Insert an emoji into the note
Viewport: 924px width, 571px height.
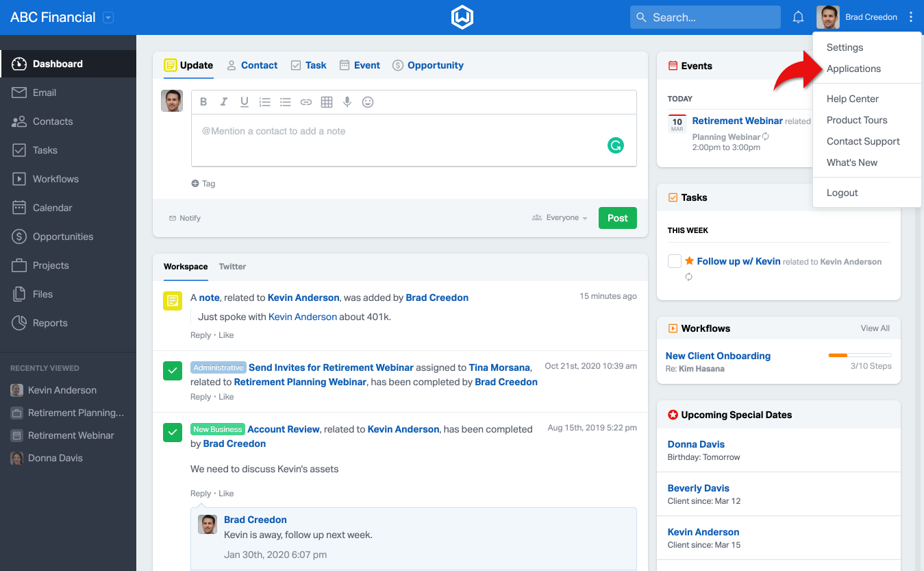(368, 101)
